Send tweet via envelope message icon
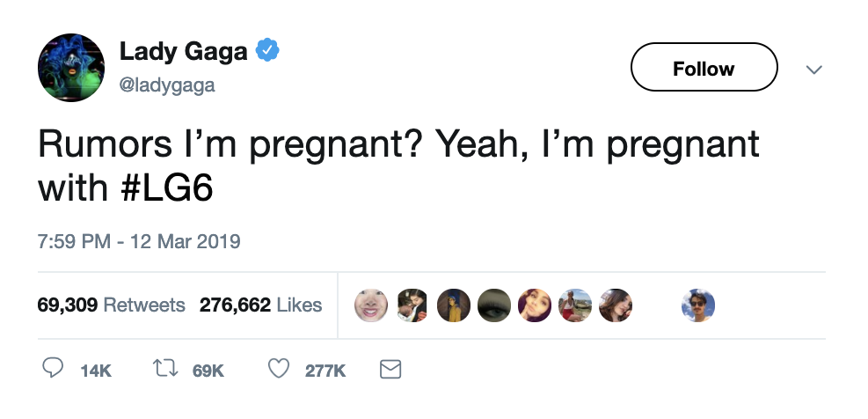The width and height of the screenshot is (868, 419). click(x=390, y=371)
